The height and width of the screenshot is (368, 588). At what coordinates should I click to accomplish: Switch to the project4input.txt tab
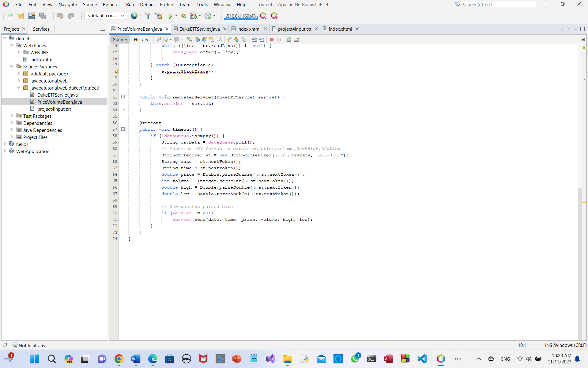(x=295, y=29)
